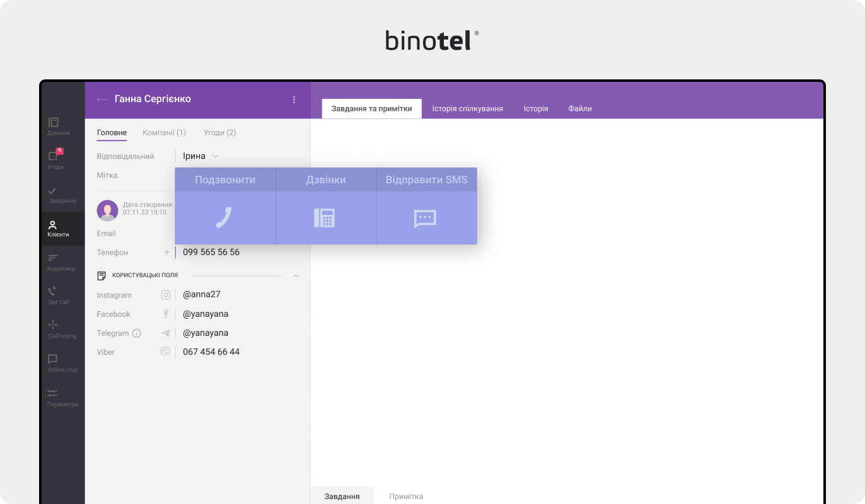Go back using the arrow beside Ганна Сергієнко

102,100
